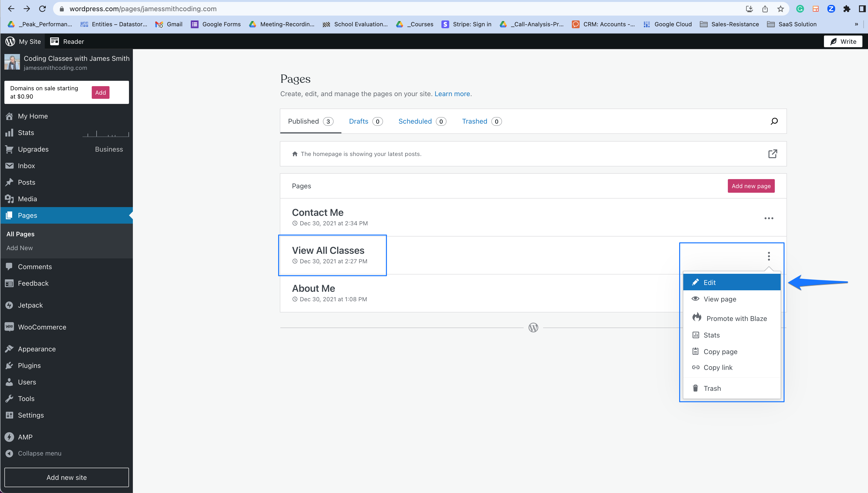Open Users in the sidebar

point(66,382)
